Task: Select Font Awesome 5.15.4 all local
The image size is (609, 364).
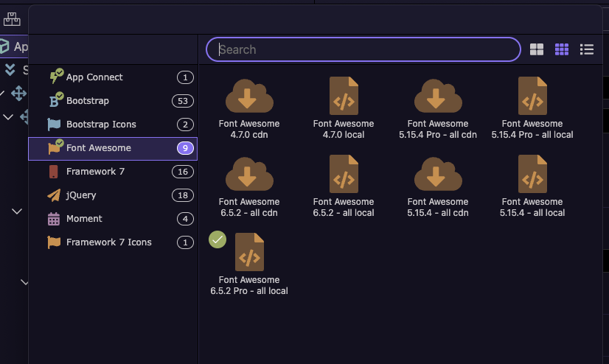Action: click(532, 186)
